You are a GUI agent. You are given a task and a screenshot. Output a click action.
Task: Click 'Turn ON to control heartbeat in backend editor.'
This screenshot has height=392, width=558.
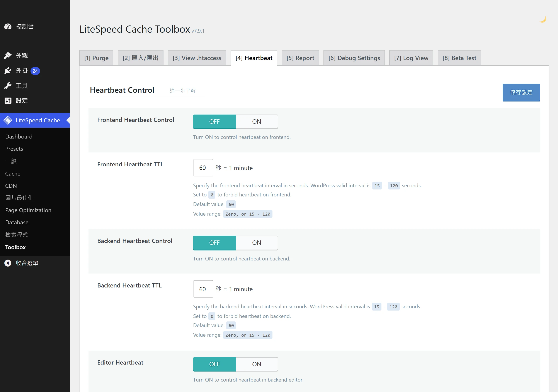pyautogui.click(x=248, y=380)
